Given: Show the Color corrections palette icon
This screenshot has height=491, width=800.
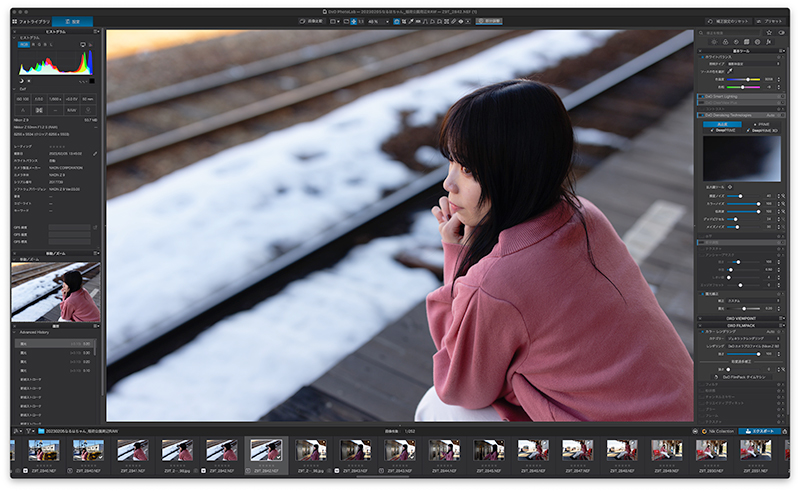Looking at the screenshot, I should (725, 42).
